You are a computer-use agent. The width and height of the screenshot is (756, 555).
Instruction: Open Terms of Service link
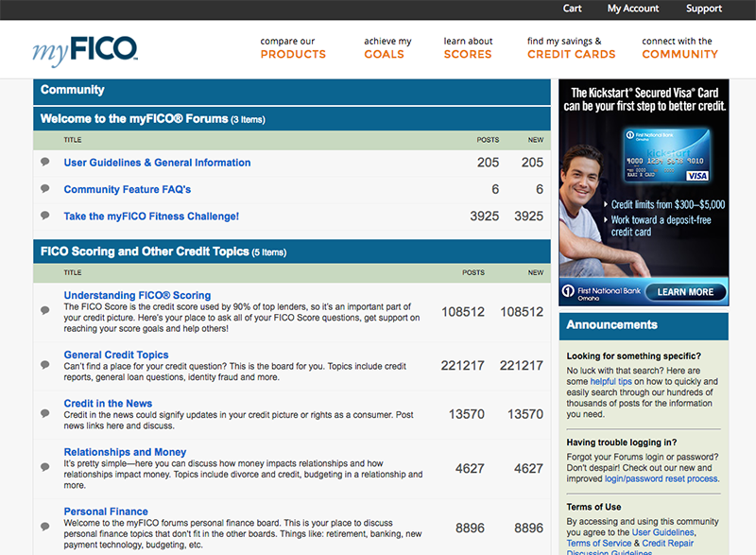click(599, 544)
